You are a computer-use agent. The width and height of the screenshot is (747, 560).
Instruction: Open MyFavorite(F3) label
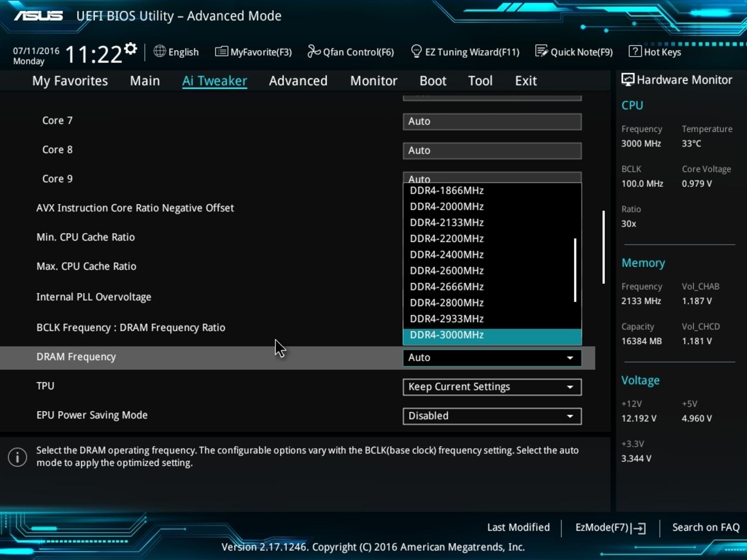pos(261,52)
